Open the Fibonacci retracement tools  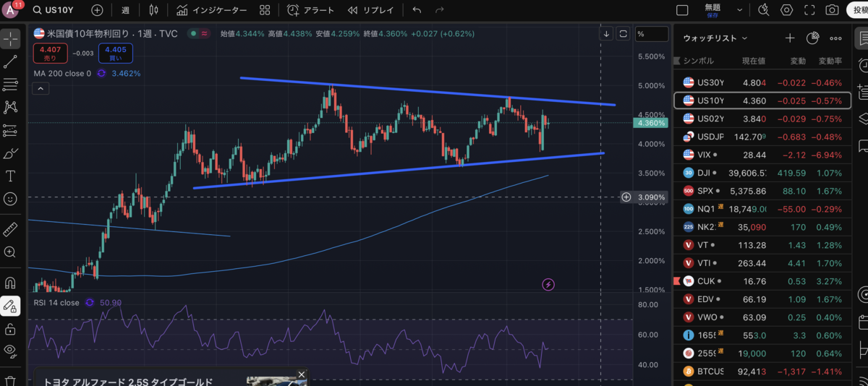[x=10, y=85]
